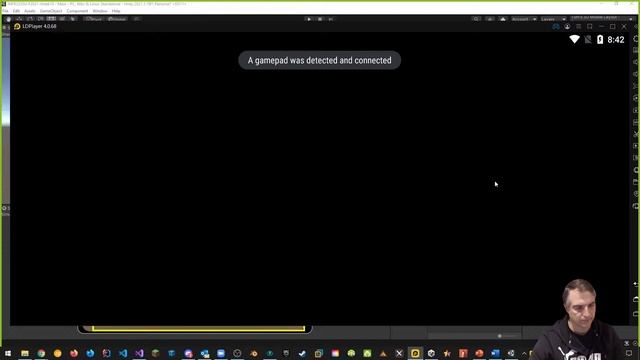Open Microsoft Word from taskbar

click(x=495, y=353)
